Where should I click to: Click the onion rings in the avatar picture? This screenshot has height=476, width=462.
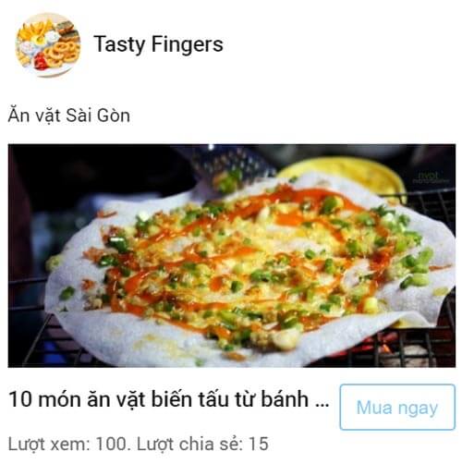click(60, 54)
